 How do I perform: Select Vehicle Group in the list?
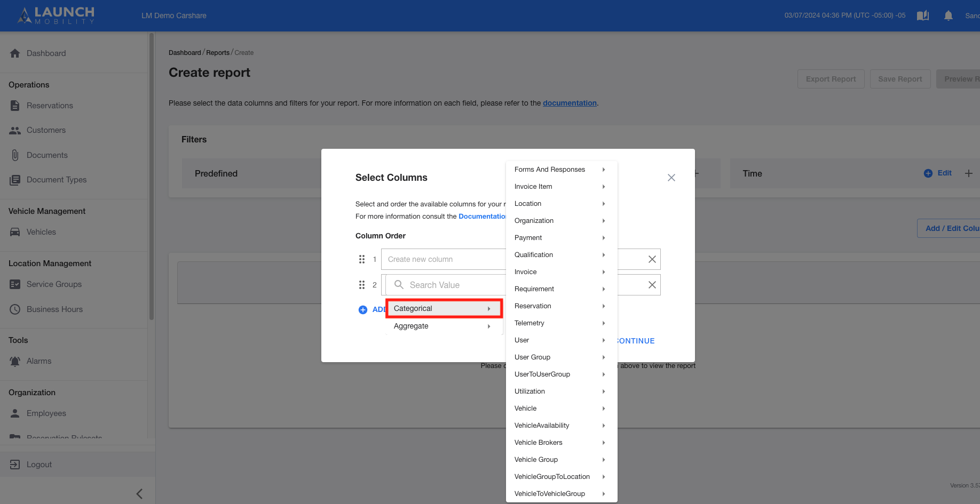(562, 460)
